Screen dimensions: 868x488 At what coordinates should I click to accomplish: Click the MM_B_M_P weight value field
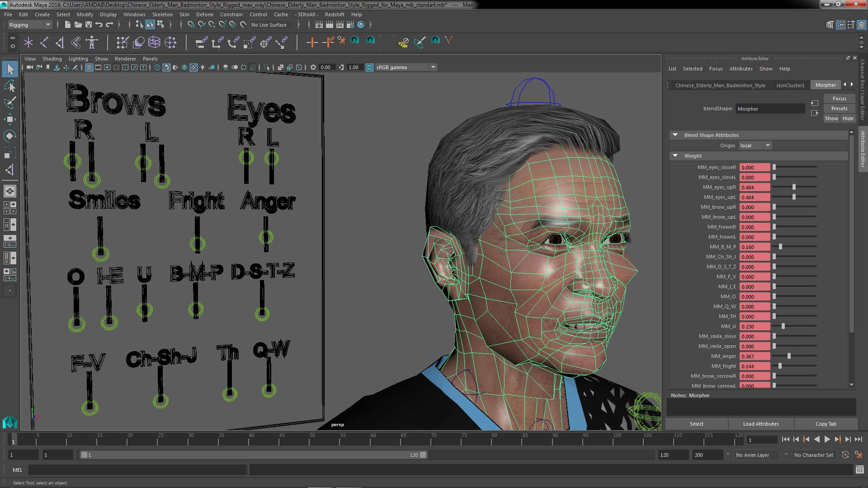[755, 247]
